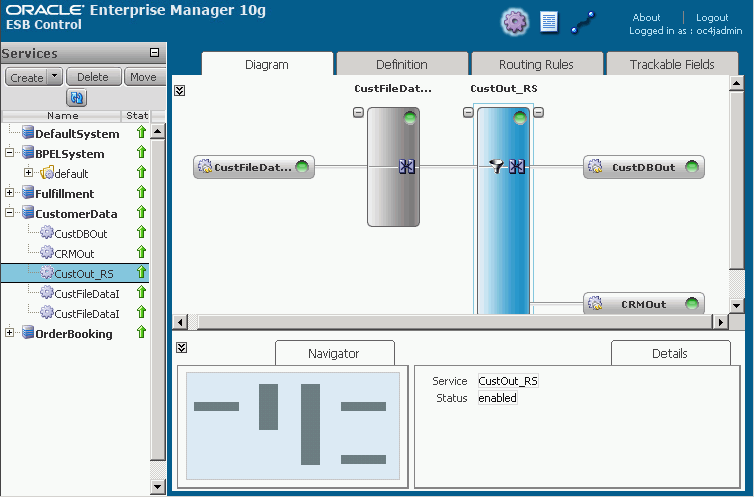The image size is (754, 497).
Task: Collapse the CustomerData tree node
Action: click(10, 212)
